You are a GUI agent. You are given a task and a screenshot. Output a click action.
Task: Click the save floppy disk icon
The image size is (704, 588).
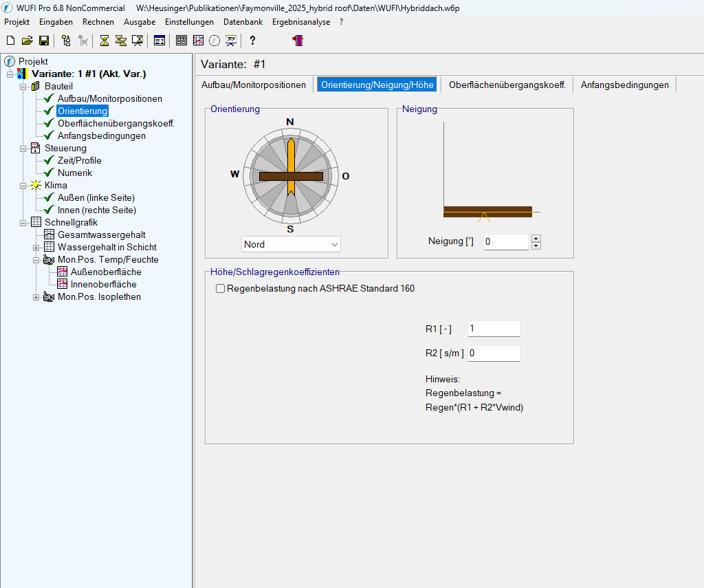coord(43,41)
